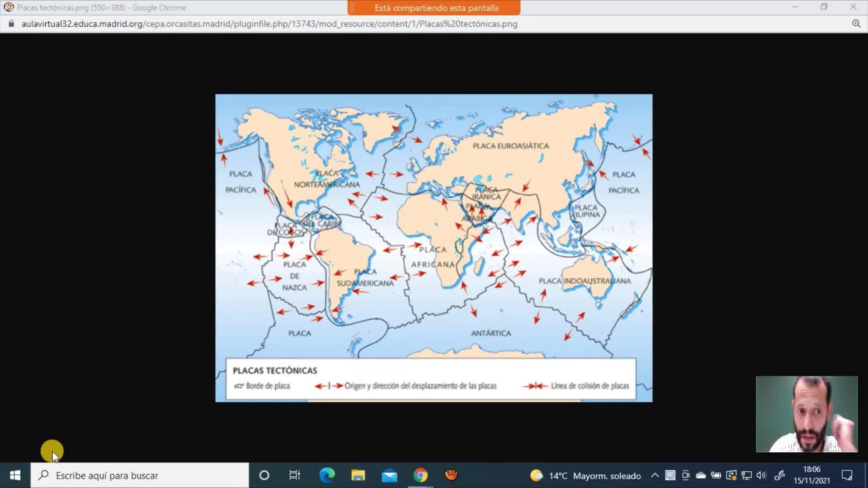
Task: Open Task View on taskbar
Action: 295,475
